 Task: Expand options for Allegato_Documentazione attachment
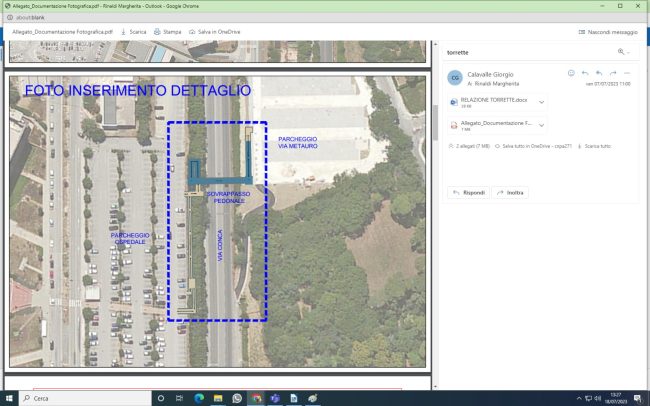[541, 125]
